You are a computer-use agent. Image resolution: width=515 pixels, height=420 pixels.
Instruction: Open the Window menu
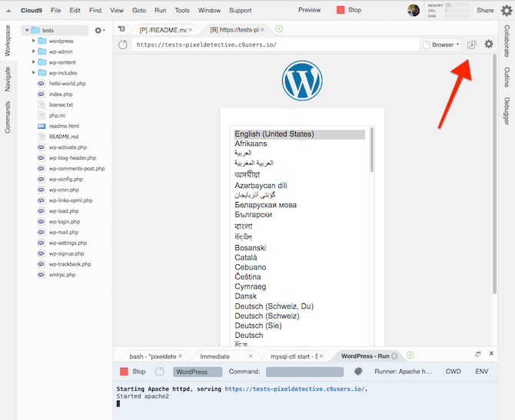coord(209,10)
